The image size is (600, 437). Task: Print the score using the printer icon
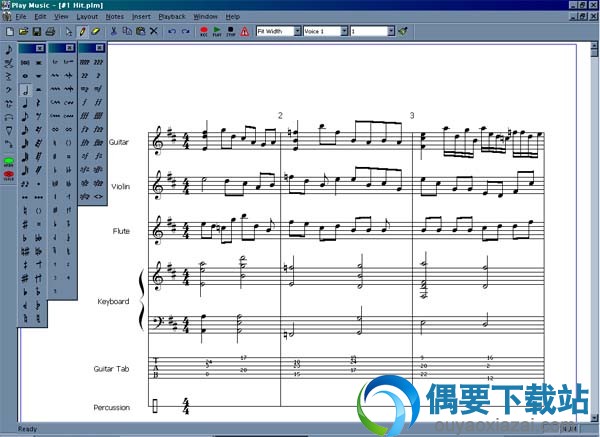click(x=50, y=31)
